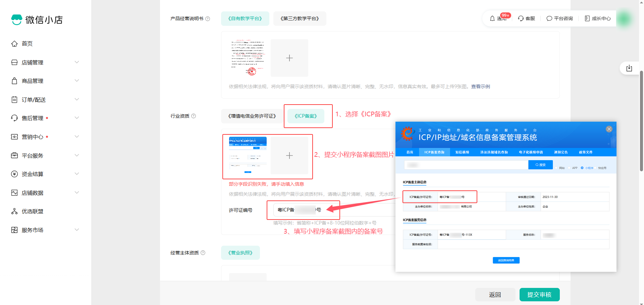Click 搜索 button in ICP popup
The height and width of the screenshot is (305, 644).
click(x=540, y=165)
